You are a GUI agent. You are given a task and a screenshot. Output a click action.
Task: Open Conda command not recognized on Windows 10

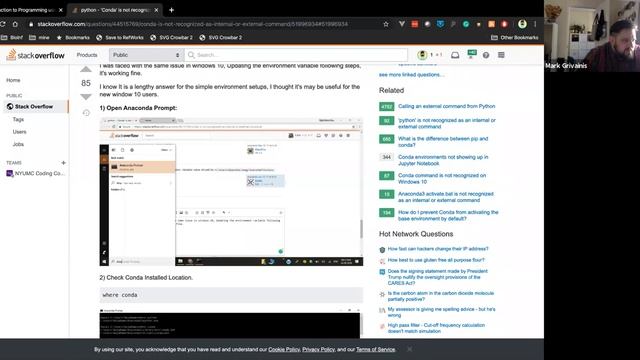coord(442,178)
